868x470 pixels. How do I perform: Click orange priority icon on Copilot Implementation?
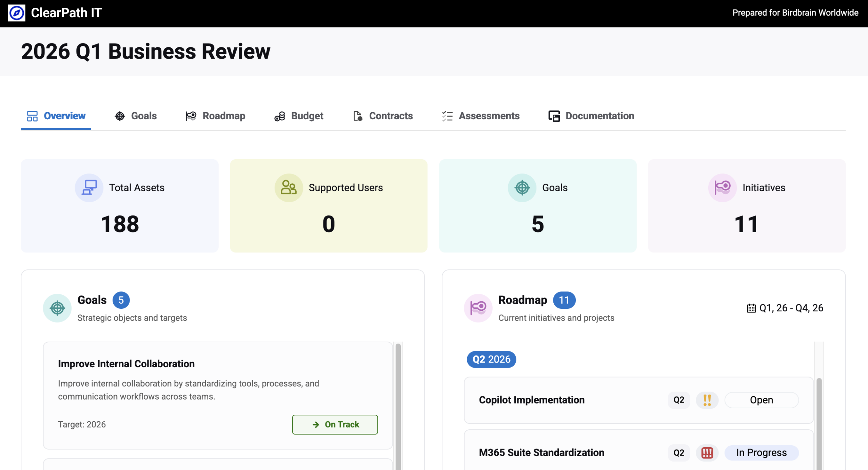pos(707,400)
